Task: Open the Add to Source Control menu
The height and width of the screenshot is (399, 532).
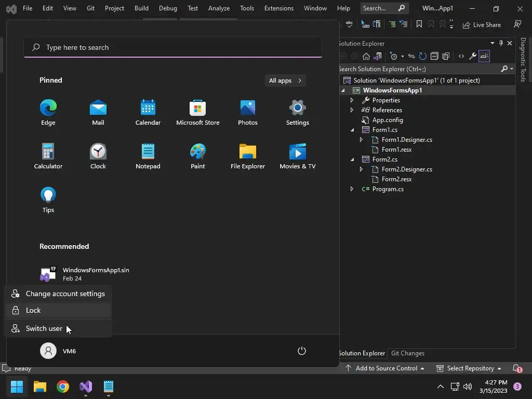Action: [385, 368]
